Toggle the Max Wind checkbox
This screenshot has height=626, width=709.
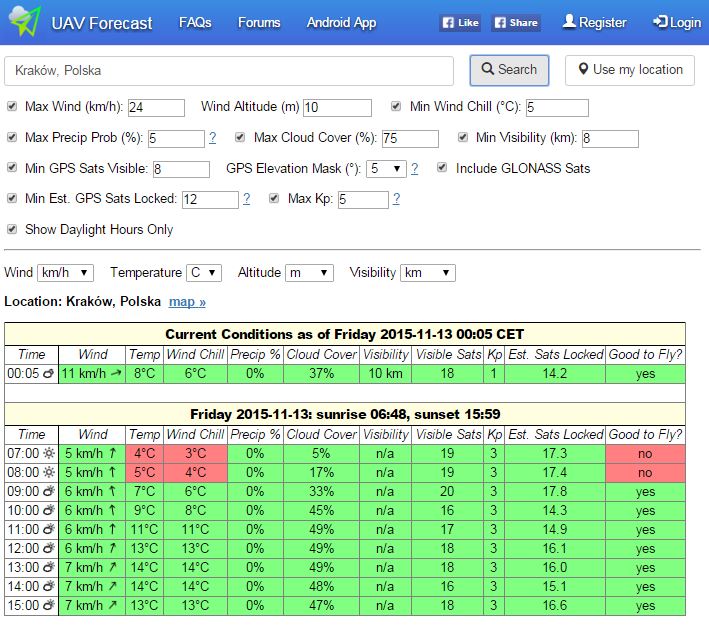[12, 106]
